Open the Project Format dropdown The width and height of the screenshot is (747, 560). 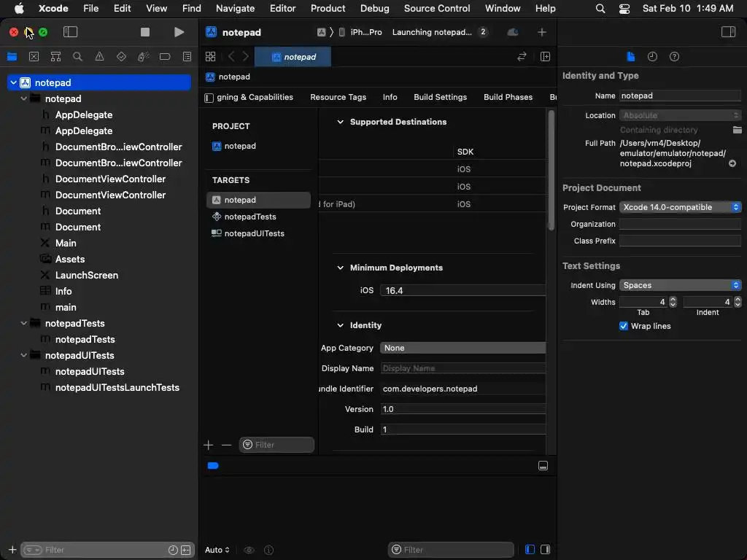click(x=681, y=207)
